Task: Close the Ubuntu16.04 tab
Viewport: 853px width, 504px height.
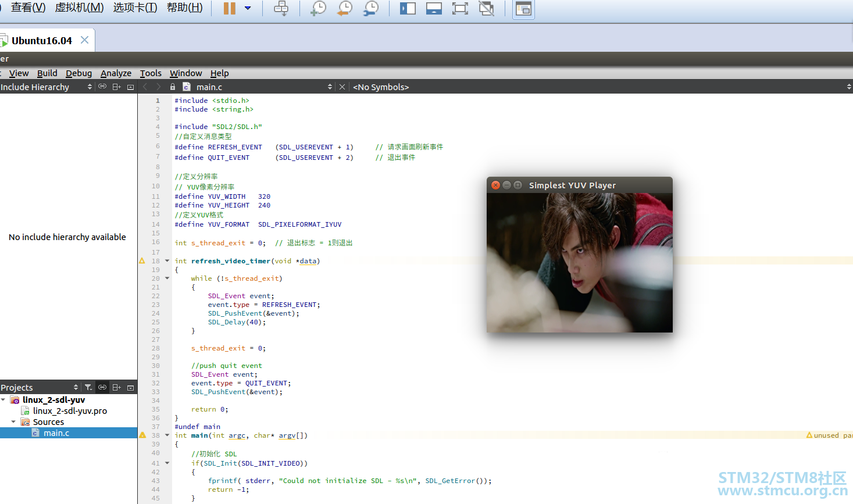Action: tap(84, 40)
